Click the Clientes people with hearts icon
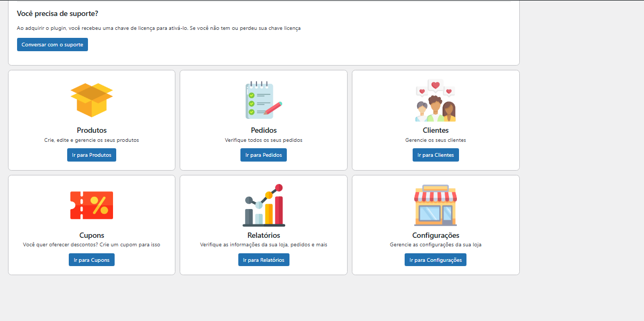The height and width of the screenshot is (321, 644). (x=436, y=101)
